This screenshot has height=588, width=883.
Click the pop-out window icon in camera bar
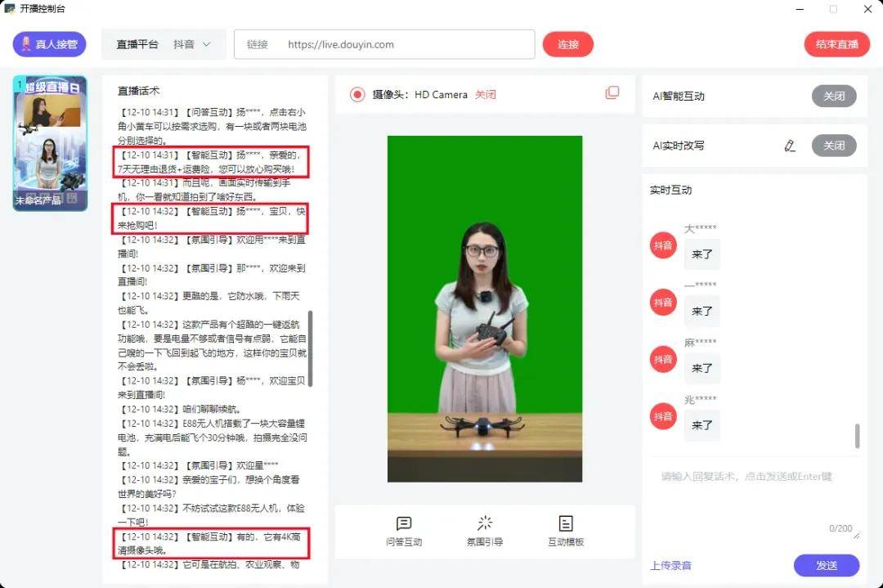coord(612,93)
